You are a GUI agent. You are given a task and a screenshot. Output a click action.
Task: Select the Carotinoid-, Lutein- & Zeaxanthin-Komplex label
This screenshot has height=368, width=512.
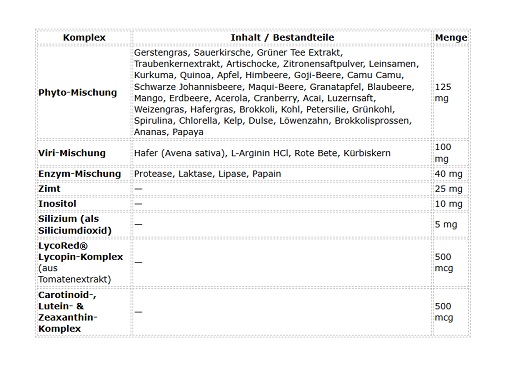coord(68,312)
